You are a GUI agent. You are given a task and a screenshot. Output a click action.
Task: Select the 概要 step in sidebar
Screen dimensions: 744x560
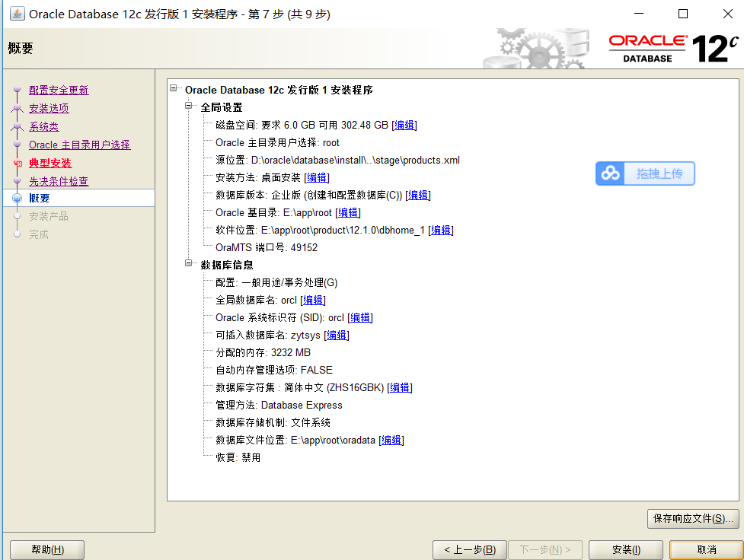click(40, 198)
